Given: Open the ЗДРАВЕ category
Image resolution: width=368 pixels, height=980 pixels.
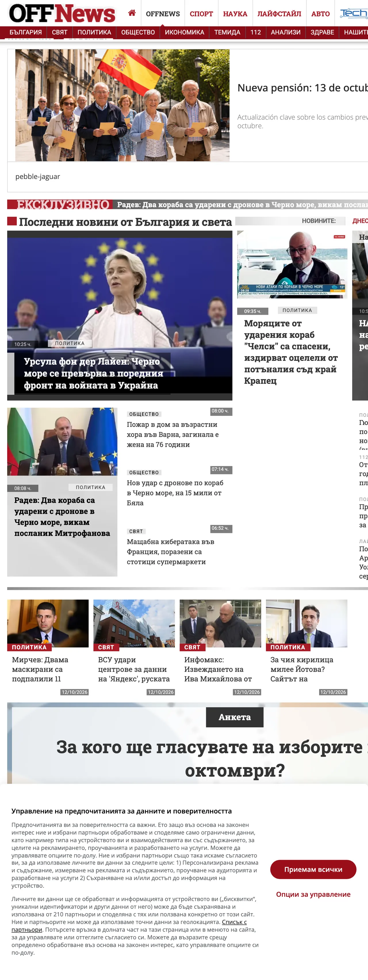Looking at the screenshot, I should tap(322, 32).
